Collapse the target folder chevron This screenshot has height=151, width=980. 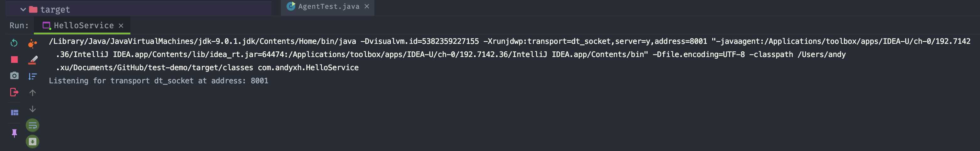click(23, 9)
